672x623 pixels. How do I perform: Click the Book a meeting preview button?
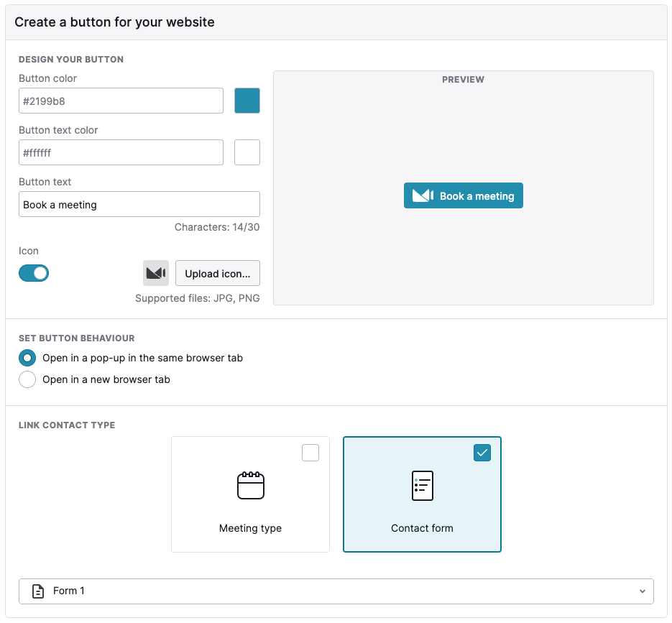point(464,195)
